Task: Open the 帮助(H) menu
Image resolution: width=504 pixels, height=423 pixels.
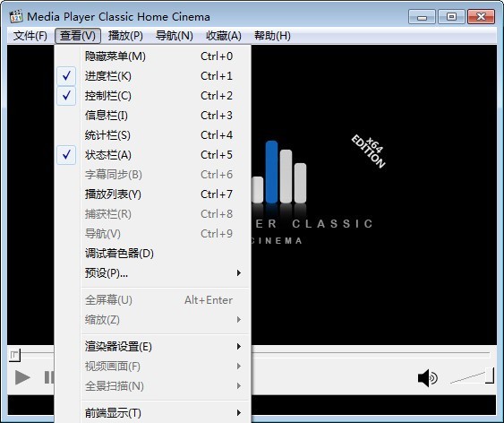Action: coord(272,35)
